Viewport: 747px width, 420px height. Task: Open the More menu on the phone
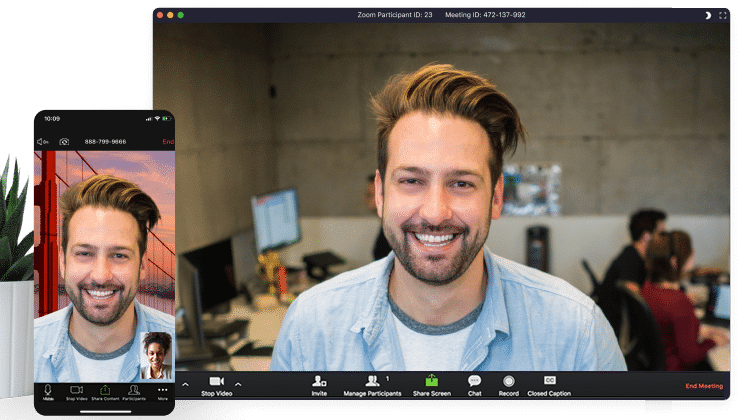tap(162, 392)
